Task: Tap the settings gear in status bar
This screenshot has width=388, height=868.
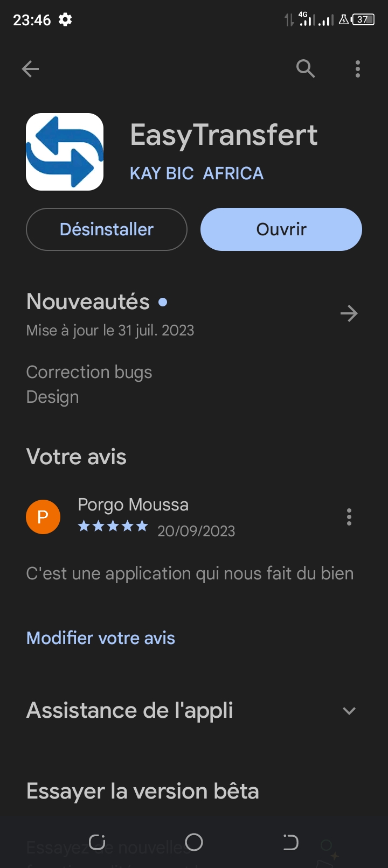Action: coord(65,20)
